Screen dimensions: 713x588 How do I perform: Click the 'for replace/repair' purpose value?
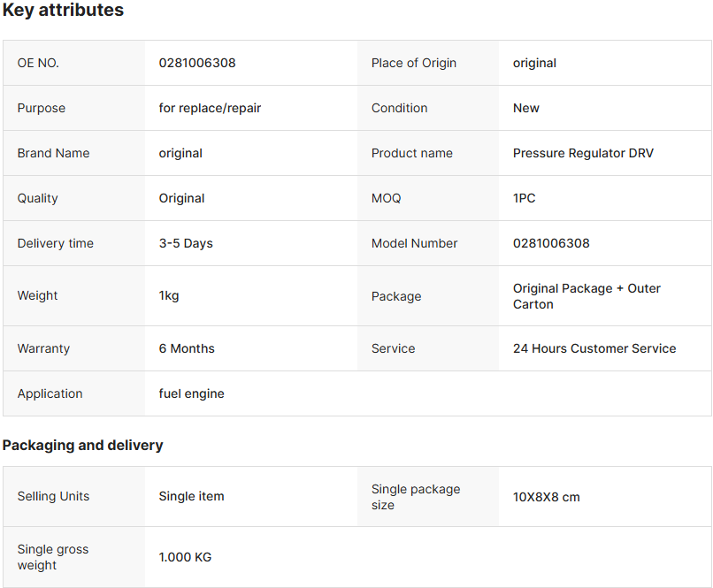pos(210,108)
